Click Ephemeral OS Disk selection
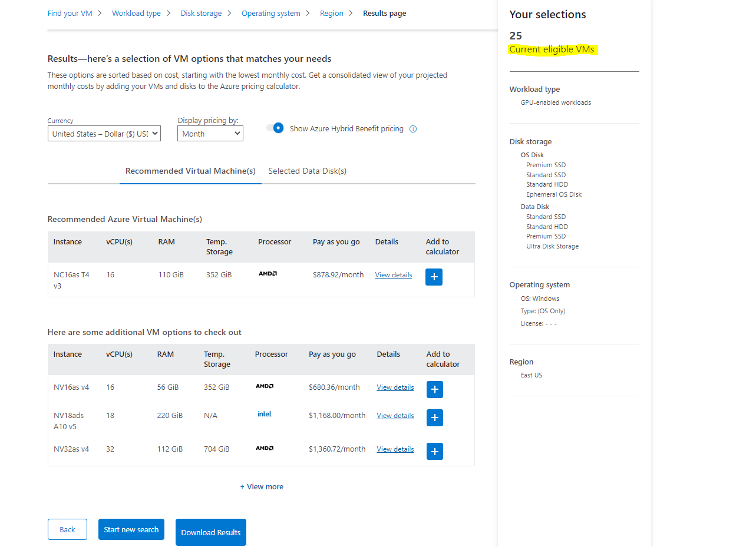The height and width of the screenshot is (547, 756). [554, 194]
